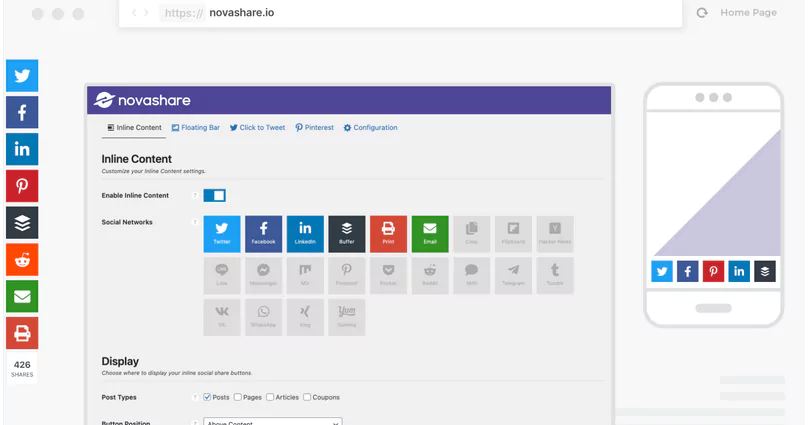
Task: Share via Reddit in the left floating bar
Action: point(22,259)
